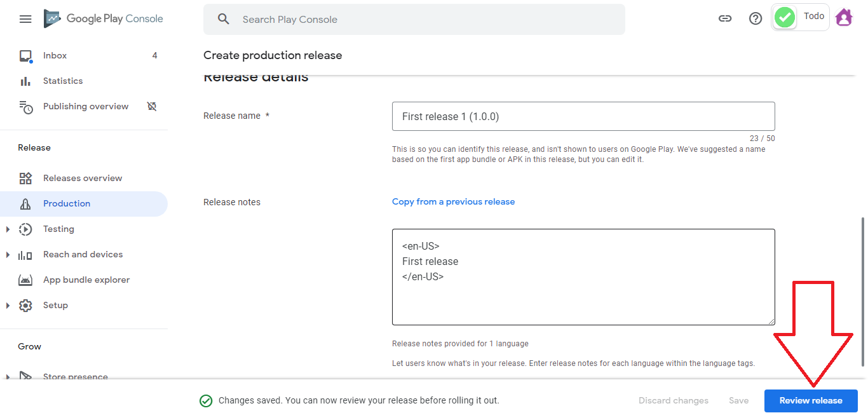Click the managed publishing off icon
Viewport: 868px width, 420px height.
[x=152, y=106]
